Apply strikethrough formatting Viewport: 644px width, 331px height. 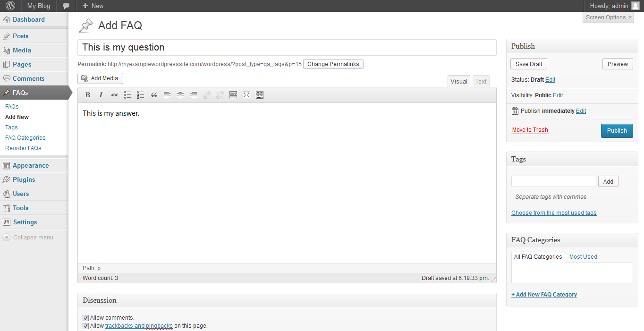click(114, 95)
